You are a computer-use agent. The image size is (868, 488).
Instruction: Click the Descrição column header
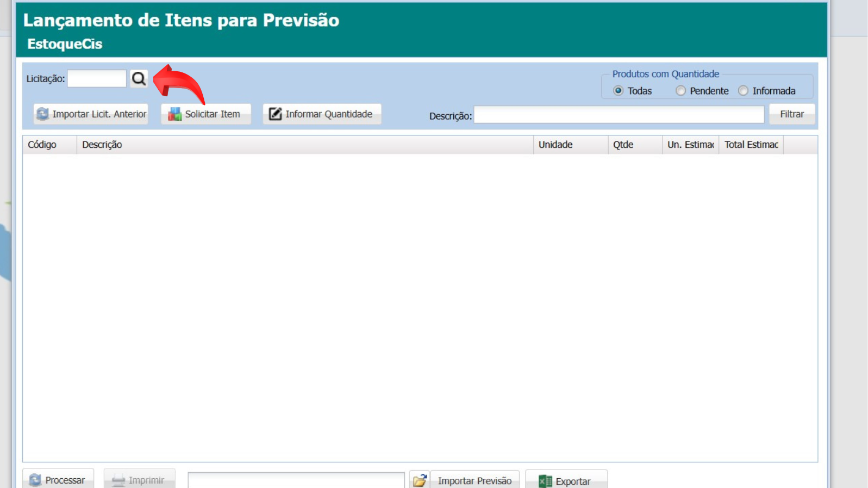pos(304,145)
